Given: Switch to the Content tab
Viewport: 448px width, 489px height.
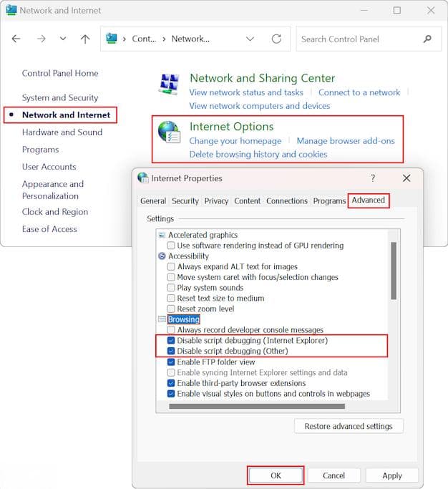Looking at the screenshot, I should 247,201.
